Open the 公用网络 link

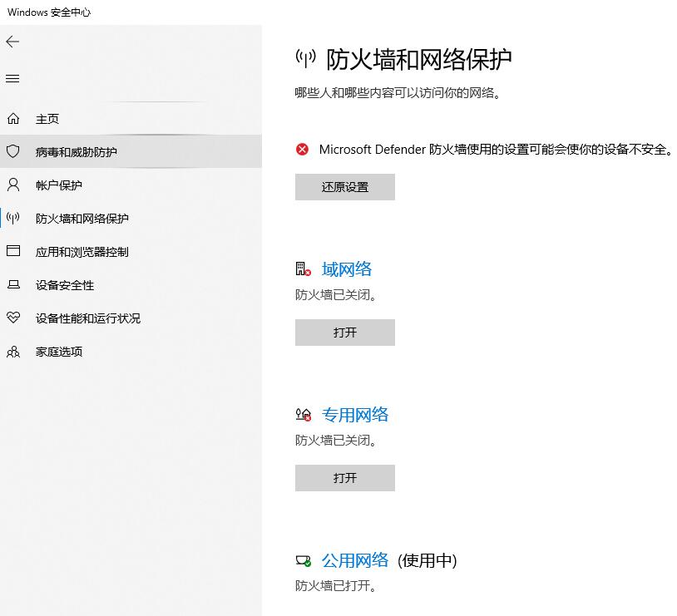coord(355,560)
